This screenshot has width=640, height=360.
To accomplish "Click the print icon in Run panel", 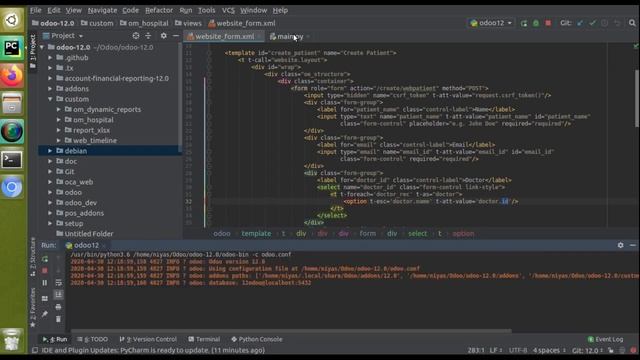I will click(x=58, y=307).
